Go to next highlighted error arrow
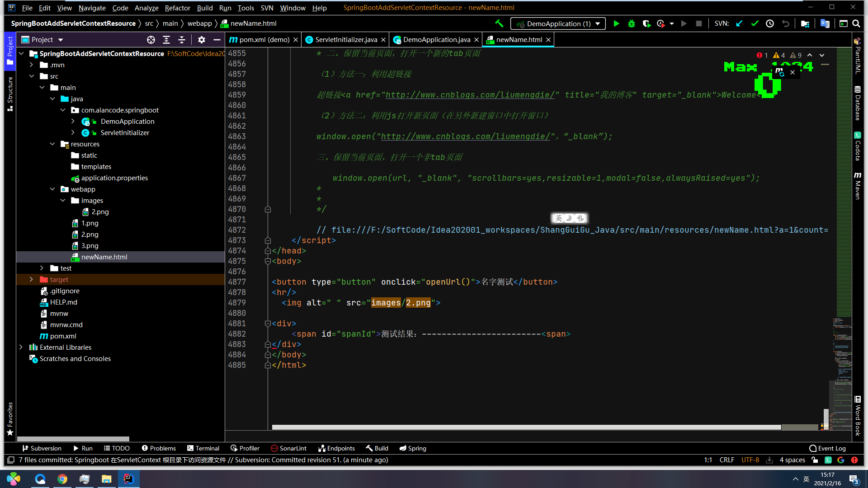868x488 pixels. coord(822,55)
